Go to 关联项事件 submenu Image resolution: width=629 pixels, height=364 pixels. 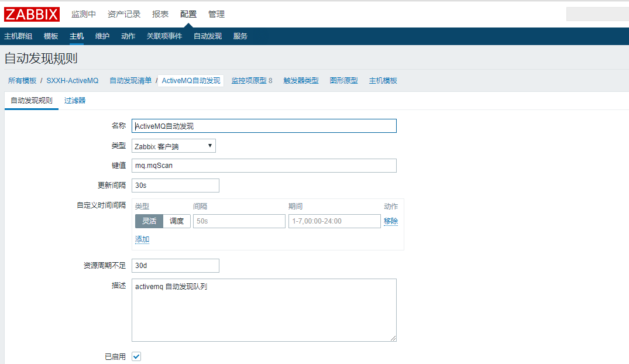coord(164,36)
